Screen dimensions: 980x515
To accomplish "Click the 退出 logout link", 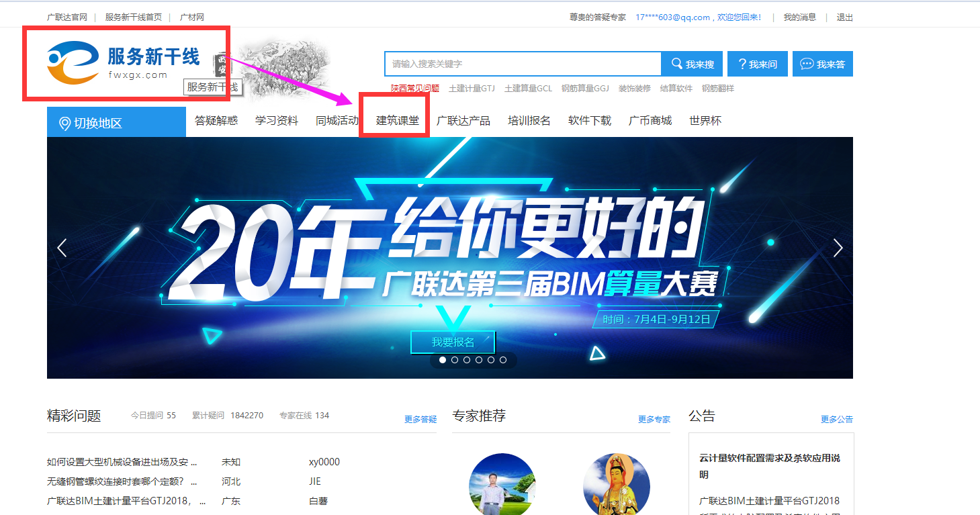I will 844,17.
